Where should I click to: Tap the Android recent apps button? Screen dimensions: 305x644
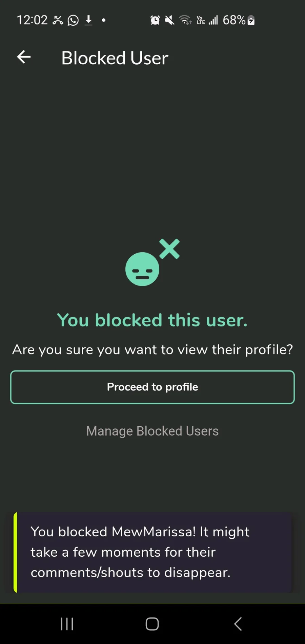[x=67, y=624]
